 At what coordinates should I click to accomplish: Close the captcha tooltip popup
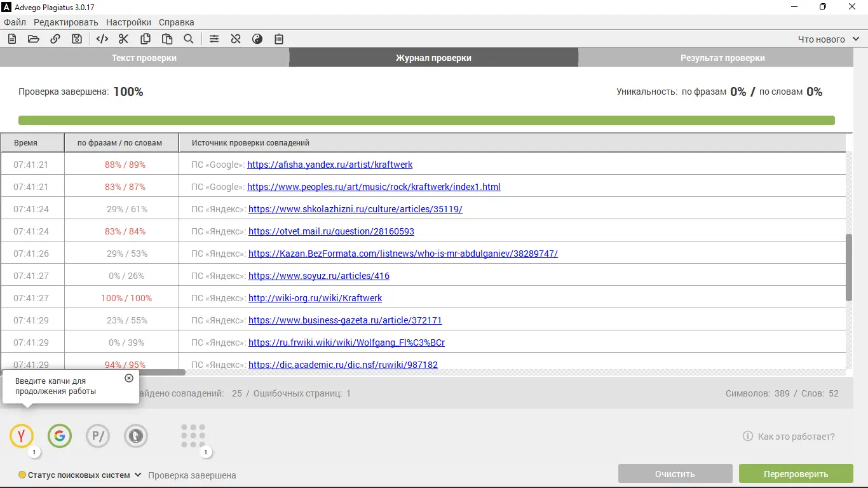129,378
